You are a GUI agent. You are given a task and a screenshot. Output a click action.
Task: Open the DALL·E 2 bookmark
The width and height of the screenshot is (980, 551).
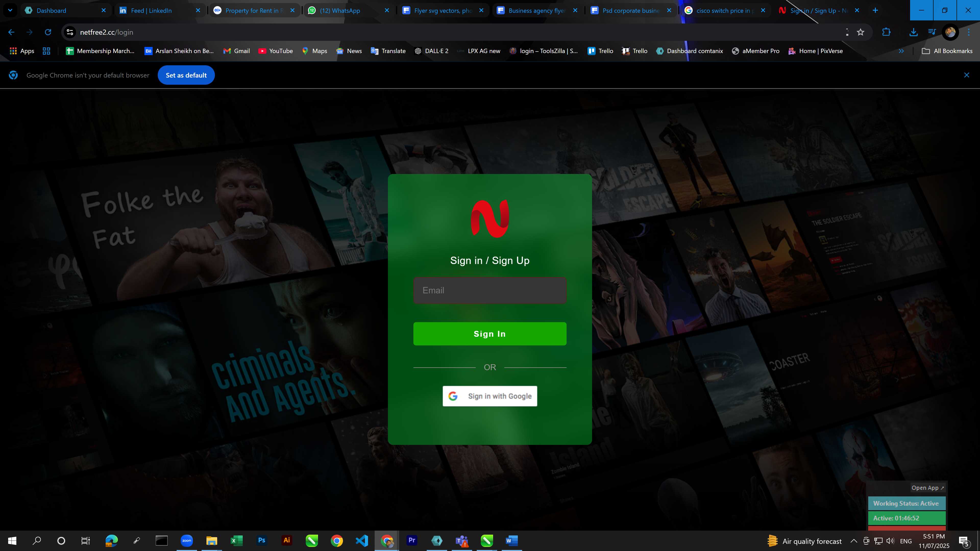coord(432,51)
